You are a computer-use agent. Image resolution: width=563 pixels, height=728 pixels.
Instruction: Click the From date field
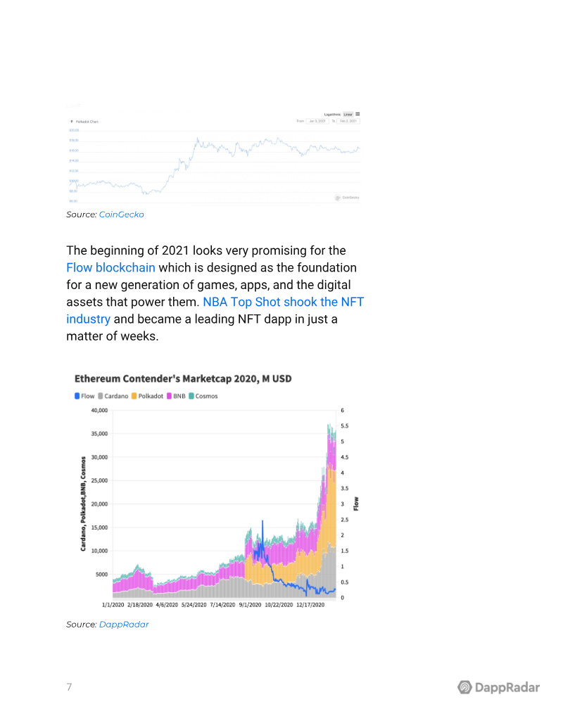click(317, 121)
